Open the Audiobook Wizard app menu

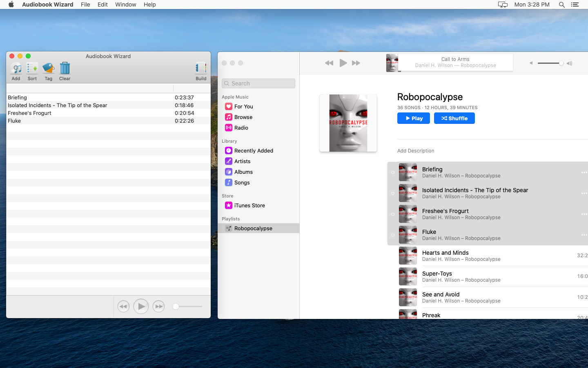[48, 4]
